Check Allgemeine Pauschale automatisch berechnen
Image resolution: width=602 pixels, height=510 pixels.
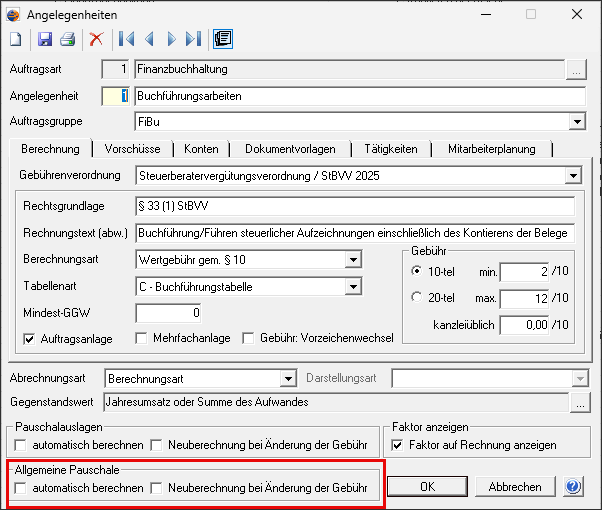tap(20, 488)
